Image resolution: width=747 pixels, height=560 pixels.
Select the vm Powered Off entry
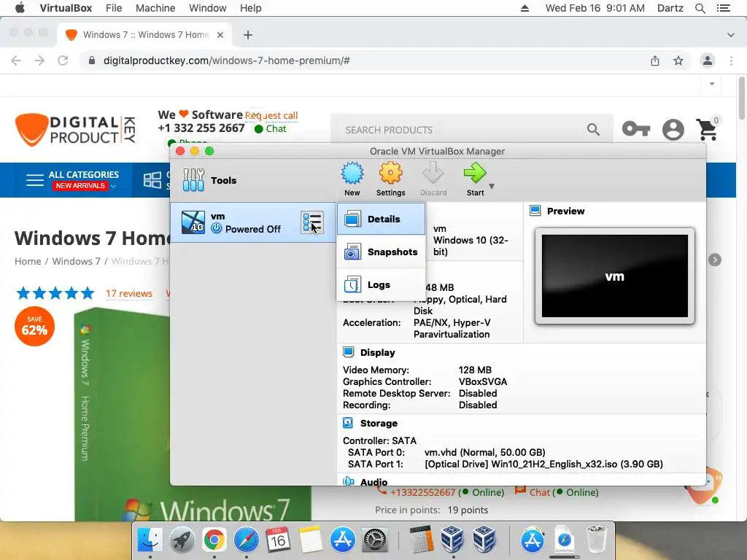click(253, 222)
